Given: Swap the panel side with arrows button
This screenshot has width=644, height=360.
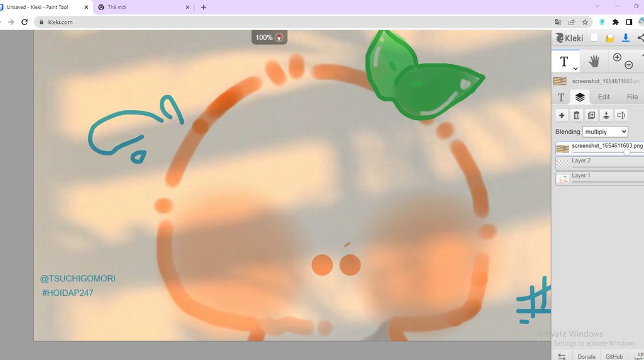Looking at the screenshot, I should click(x=562, y=356).
